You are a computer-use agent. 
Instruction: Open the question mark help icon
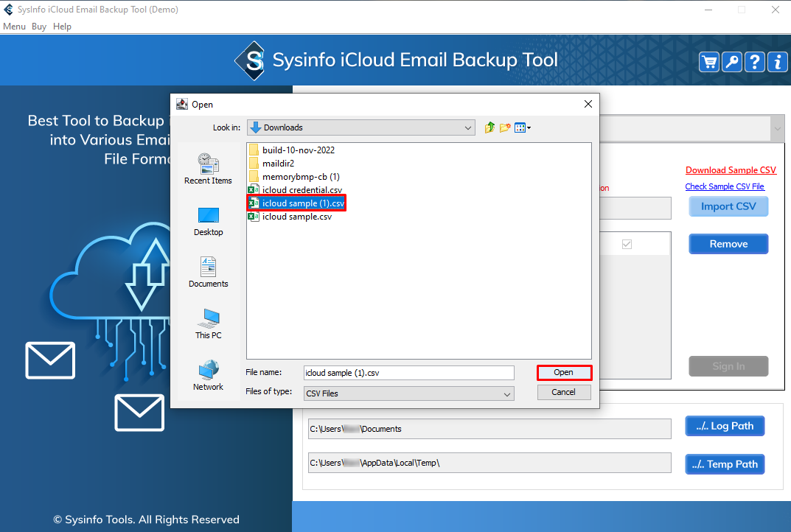[x=755, y=62]
